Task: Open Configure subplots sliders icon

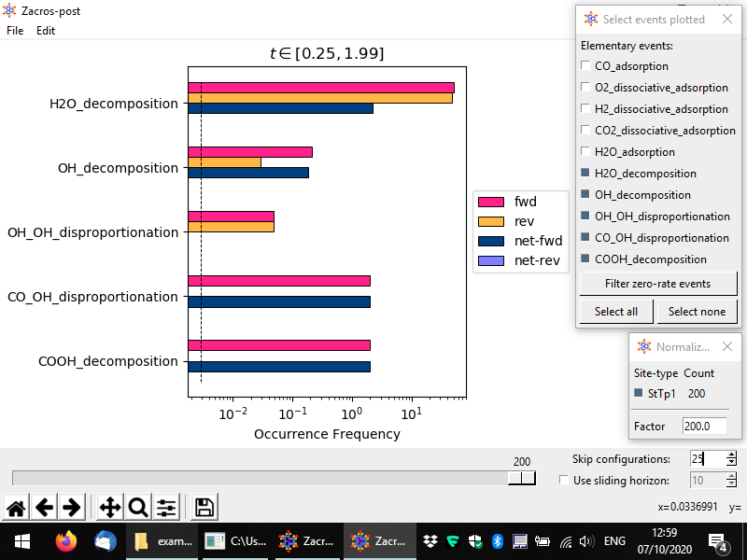Action: [166, 508]
